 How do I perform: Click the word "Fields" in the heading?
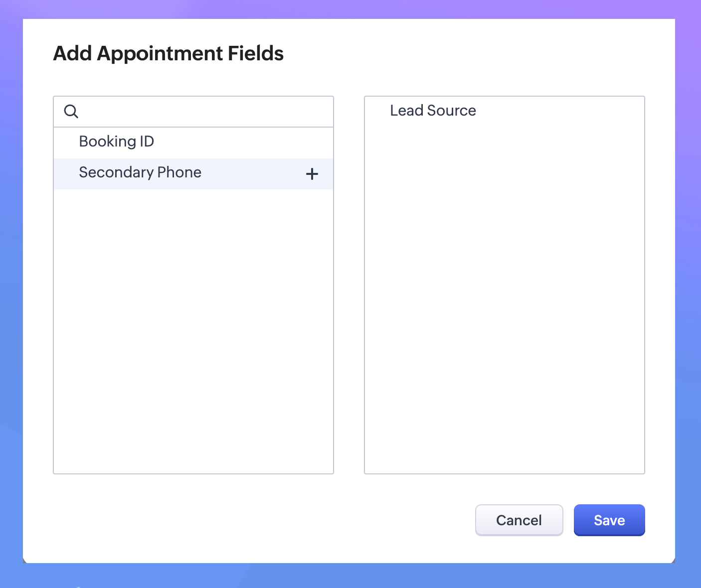click(x=256, y=54)
